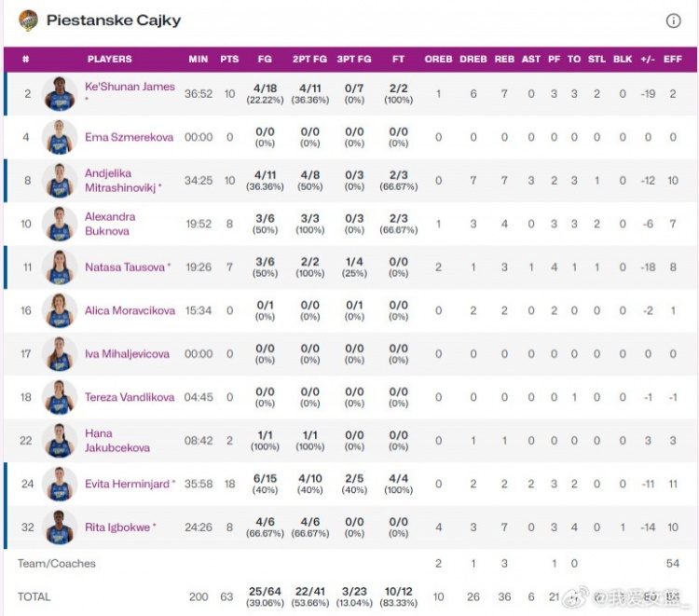Click the PLAYERS column header
699x616 pixels.
[x=110, y=59]
